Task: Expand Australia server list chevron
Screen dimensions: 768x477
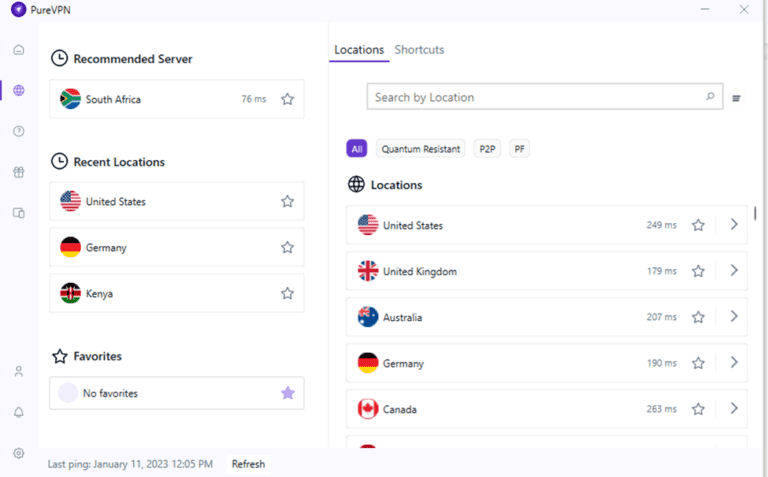Action: (734, 317)
